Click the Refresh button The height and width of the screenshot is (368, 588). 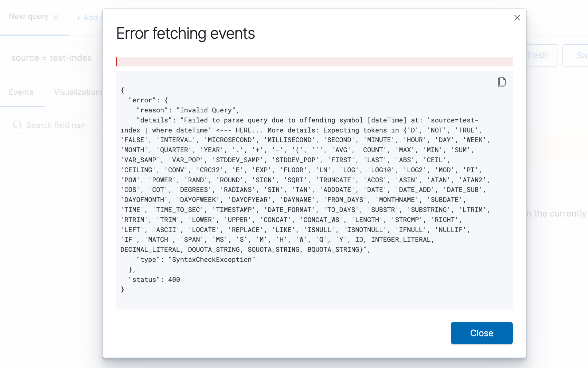tap(538, 55)
